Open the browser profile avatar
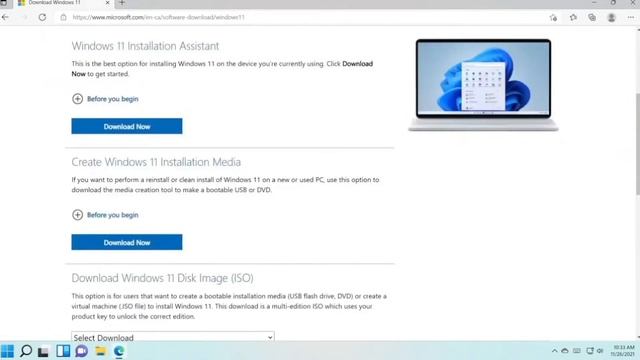Viewport: 640px width, 360px height. tap(611, 17)
